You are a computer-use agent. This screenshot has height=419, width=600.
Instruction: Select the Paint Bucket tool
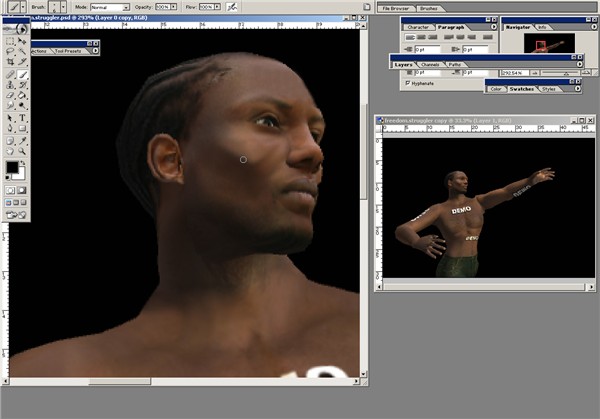click(22, 95)
